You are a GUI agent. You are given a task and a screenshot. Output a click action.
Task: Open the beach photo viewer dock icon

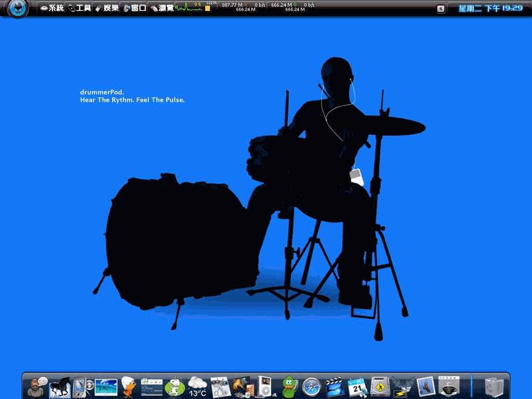[106, 388]
